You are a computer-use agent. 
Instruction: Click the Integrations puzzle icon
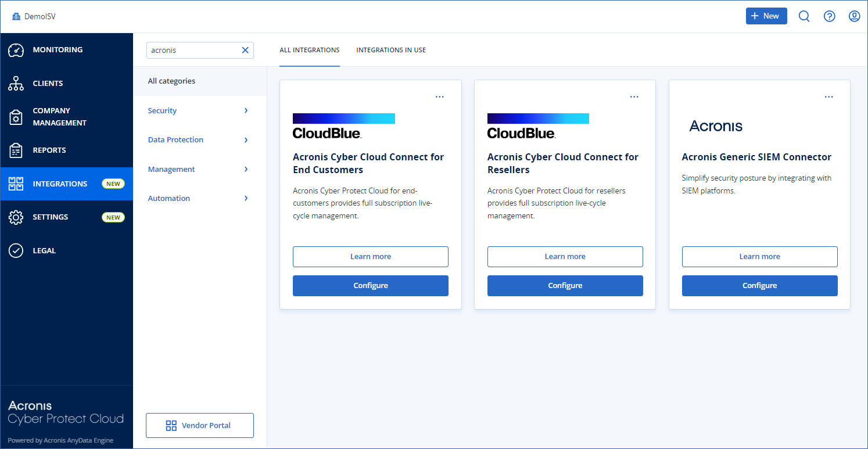click(x=16, y=184)
